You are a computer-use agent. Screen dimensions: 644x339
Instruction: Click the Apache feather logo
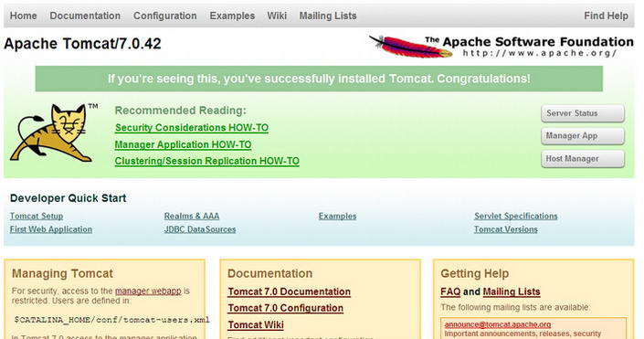[411, 46]
